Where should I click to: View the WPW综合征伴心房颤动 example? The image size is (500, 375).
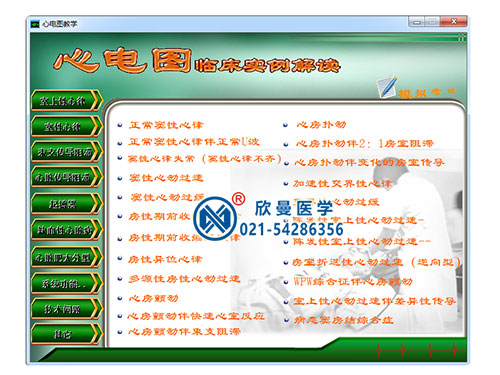pyautogui.click(x=353, y=282)
